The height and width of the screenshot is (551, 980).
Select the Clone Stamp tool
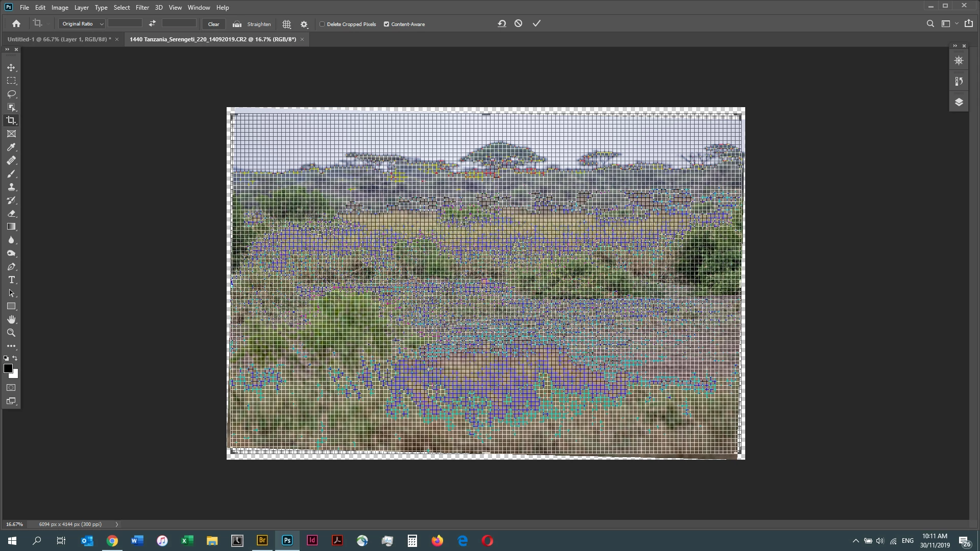point(11,187)
